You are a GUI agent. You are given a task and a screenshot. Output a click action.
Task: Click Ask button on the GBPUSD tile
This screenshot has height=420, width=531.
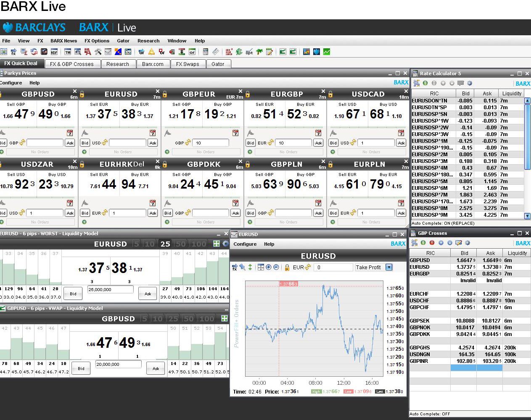(70, 143)
